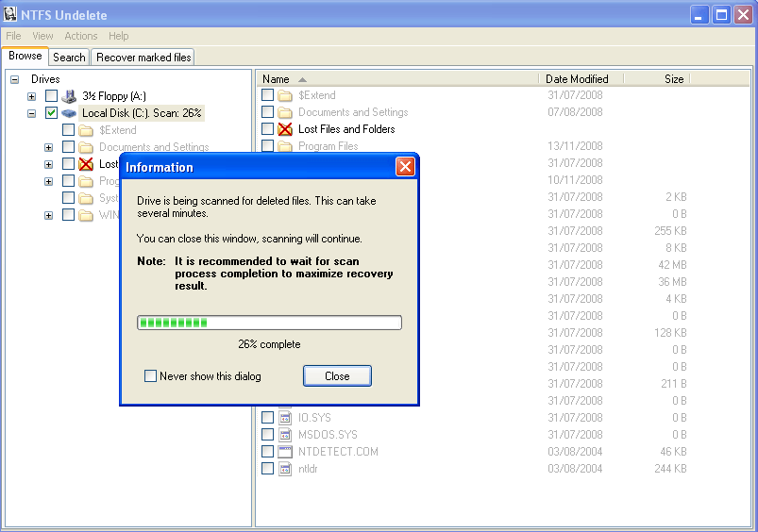
Task: Open the Recover marked files tab
Action: [143, 57]
